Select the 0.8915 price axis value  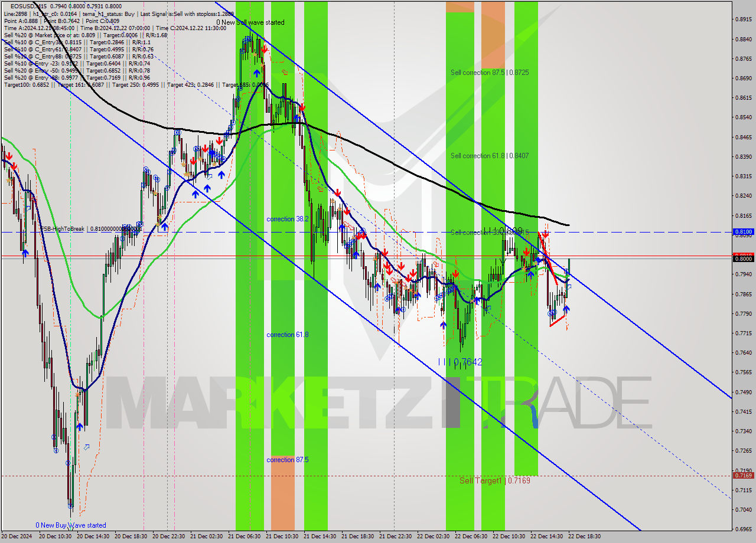click(743, 19)
